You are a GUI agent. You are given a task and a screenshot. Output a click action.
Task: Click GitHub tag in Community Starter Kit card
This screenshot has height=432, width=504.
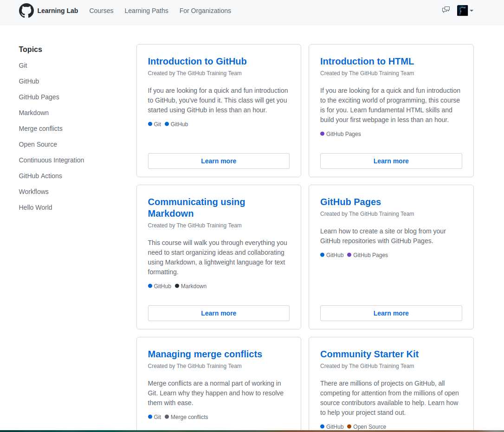click(332, 426)
